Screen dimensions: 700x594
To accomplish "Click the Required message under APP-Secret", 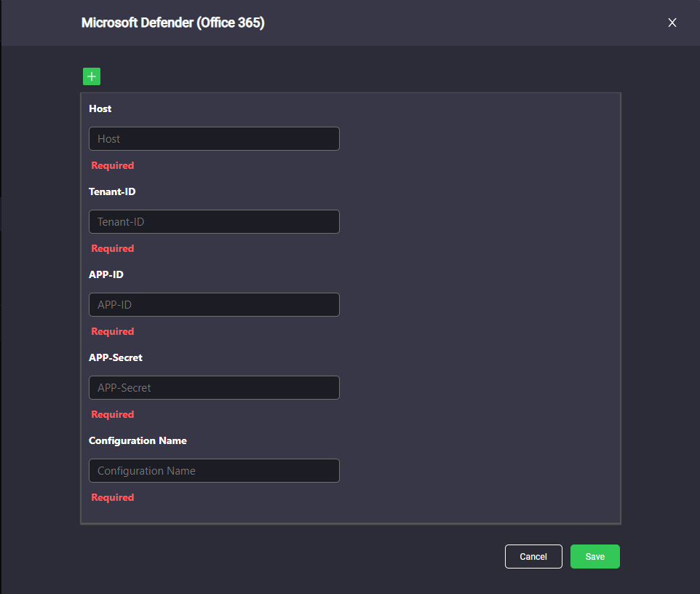I will [113, 415].
